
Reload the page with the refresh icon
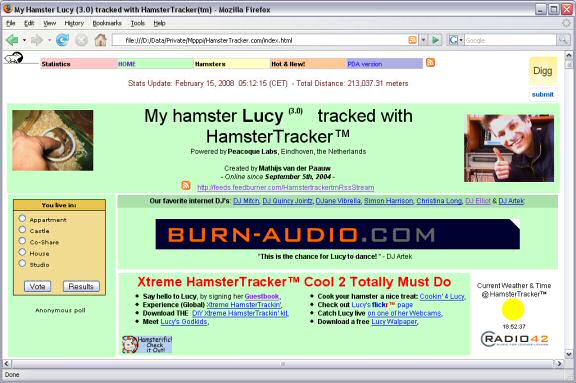62,40
